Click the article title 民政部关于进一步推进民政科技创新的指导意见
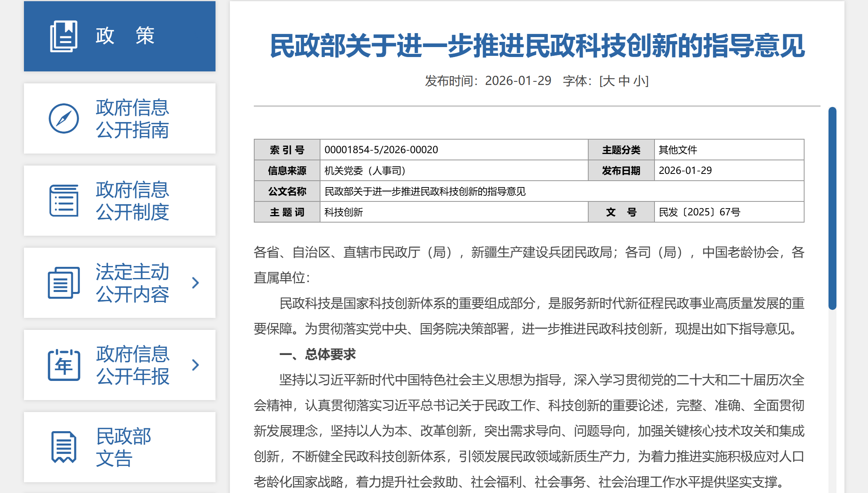The width and height of the screenshot is (868, 493). pos(537,45)
